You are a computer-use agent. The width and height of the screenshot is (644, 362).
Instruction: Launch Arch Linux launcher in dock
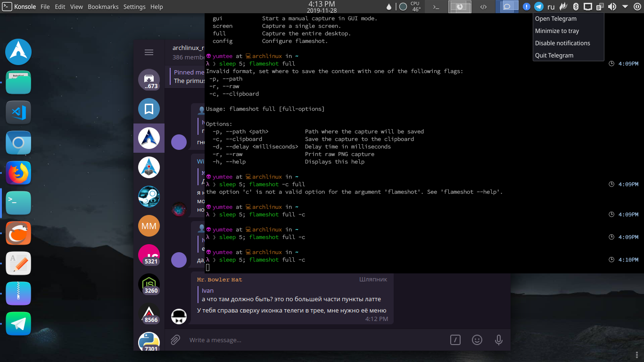tap(18, 52)
